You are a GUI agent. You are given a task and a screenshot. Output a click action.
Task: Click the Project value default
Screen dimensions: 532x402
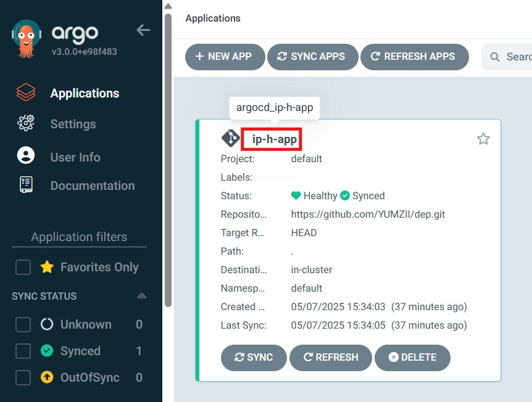pyautogui.click(x=306, y=158)
